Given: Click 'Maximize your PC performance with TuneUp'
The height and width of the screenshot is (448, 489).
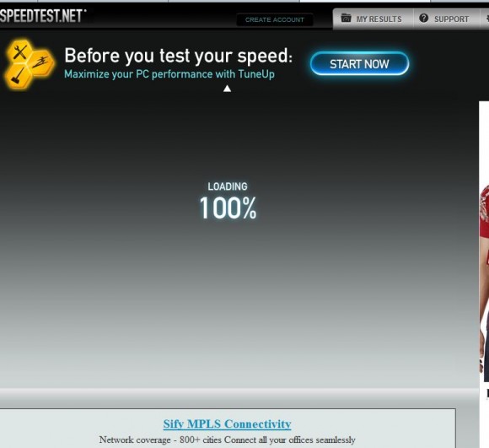Looking at the screenshot, I should 169,74.
